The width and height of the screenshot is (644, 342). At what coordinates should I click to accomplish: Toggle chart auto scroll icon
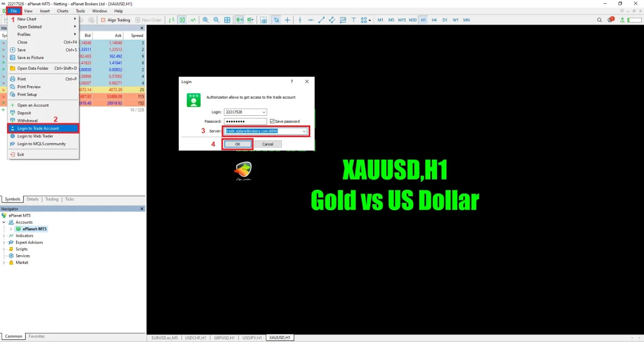pos(239,20)
